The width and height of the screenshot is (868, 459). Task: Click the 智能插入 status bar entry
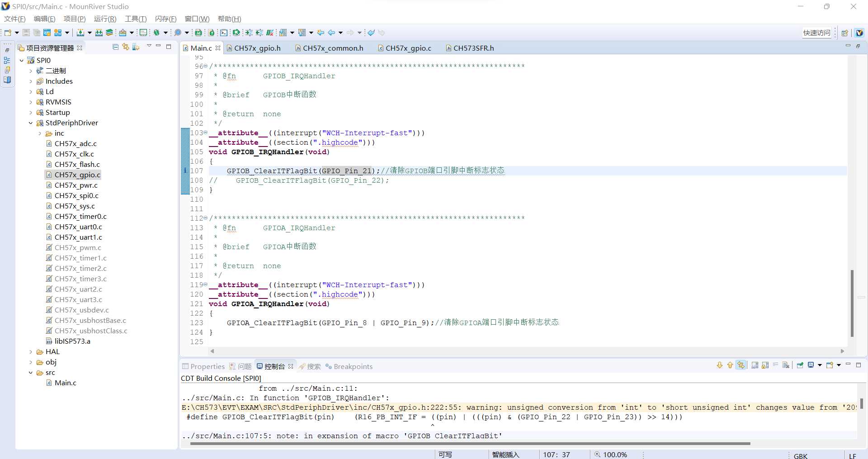[x=505, y=454]
